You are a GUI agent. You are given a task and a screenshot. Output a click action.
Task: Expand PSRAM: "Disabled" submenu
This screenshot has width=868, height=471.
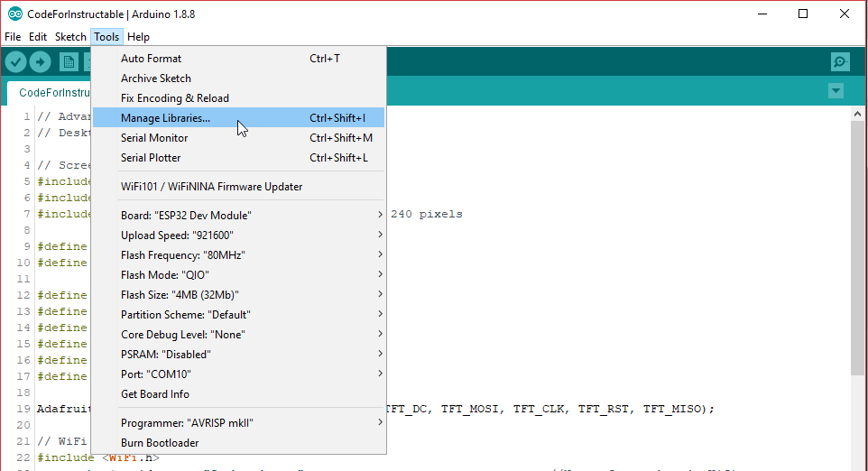(238, 355)
